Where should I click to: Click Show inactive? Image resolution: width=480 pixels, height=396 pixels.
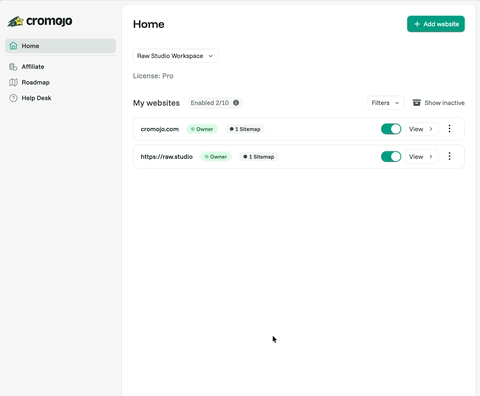coord(439,103)
